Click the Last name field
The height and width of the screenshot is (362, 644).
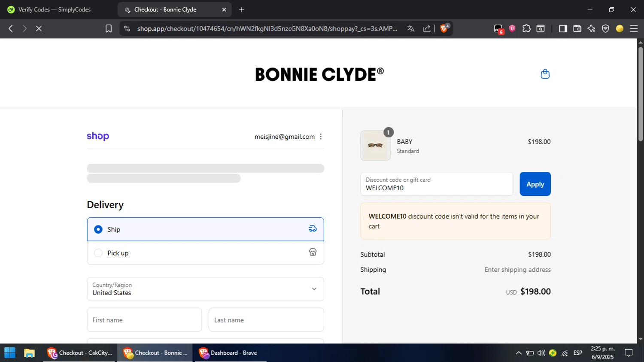[x=266, y=319]
